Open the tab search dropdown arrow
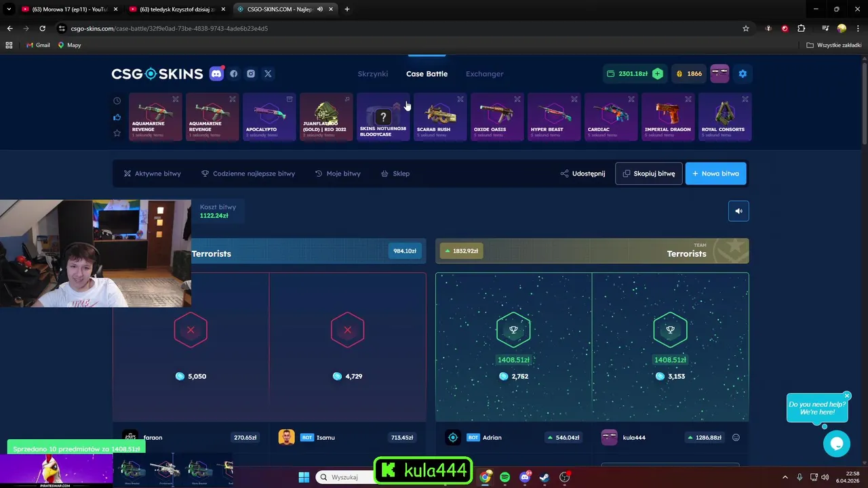868x488 pixels. coord(9,9)
